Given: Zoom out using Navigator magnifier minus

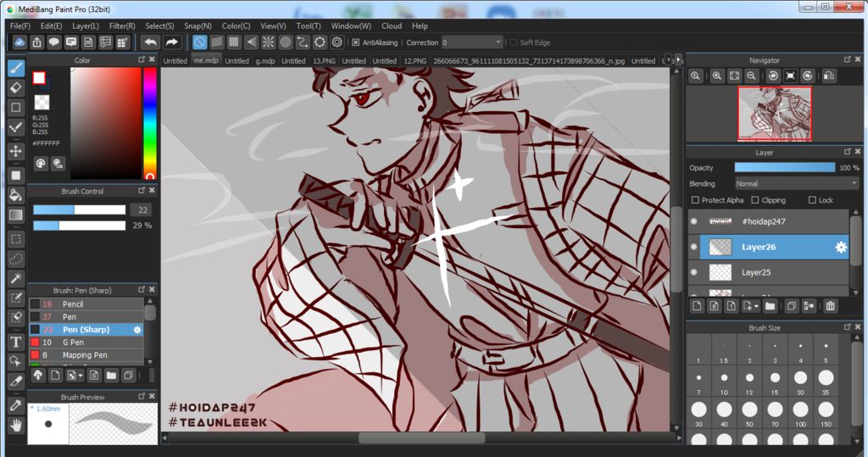Looking at the screenshot, I should 751,76.
